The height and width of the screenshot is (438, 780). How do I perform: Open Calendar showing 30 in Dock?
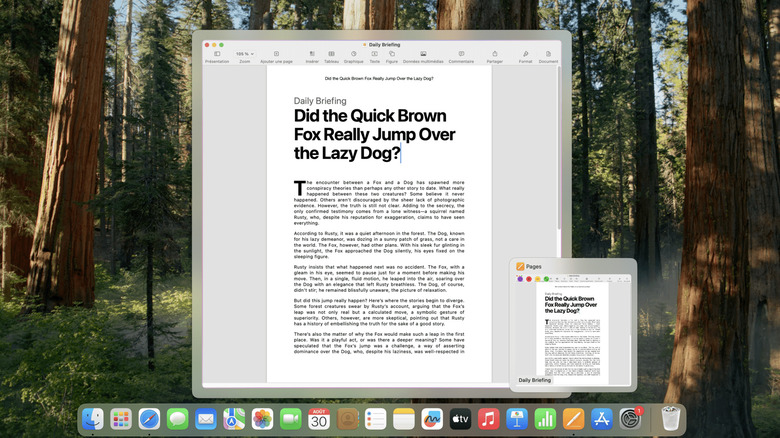(x=319, y=419)
